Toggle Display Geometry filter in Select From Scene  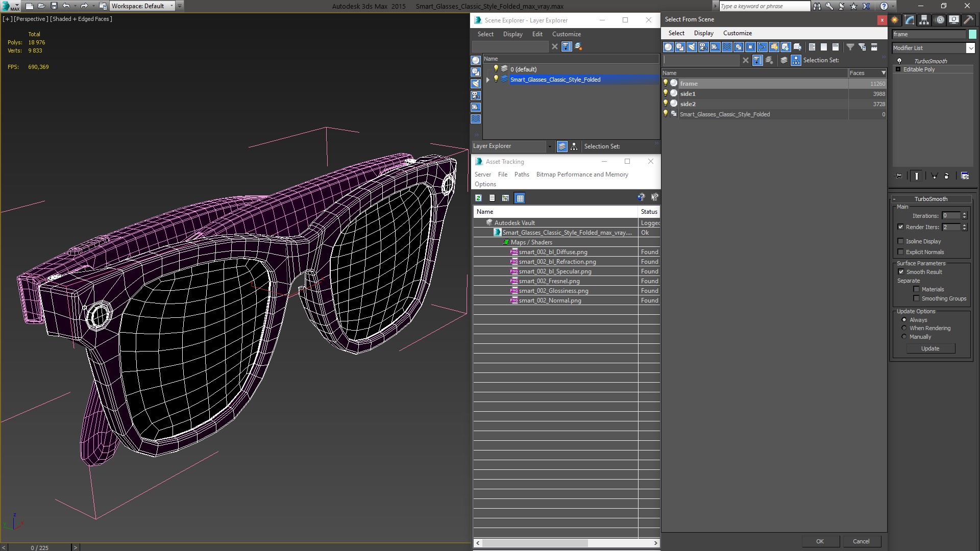click(x=668, y=47)
